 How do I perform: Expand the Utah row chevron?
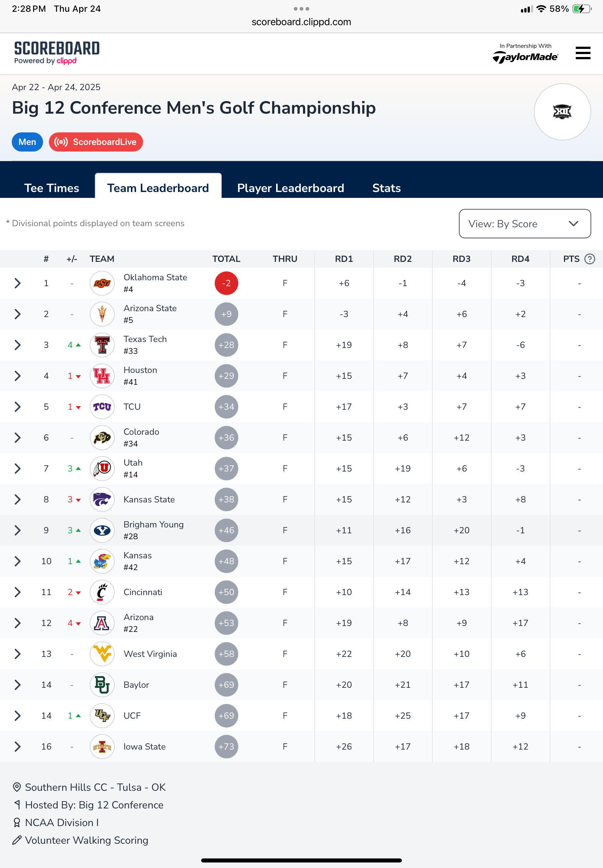pyautogui.click(x=17, y=469)
